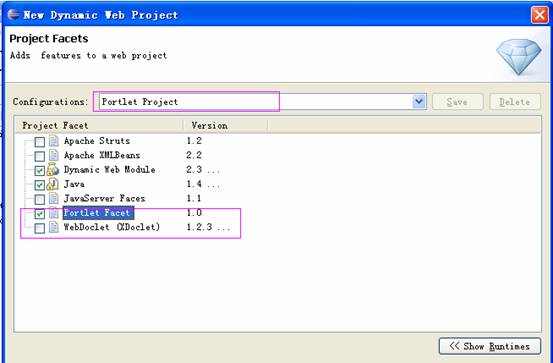Screen dimensions: 553x363
Task: Uncheck the Dynamic Web Module checkbox
Action: click(40, 171)
